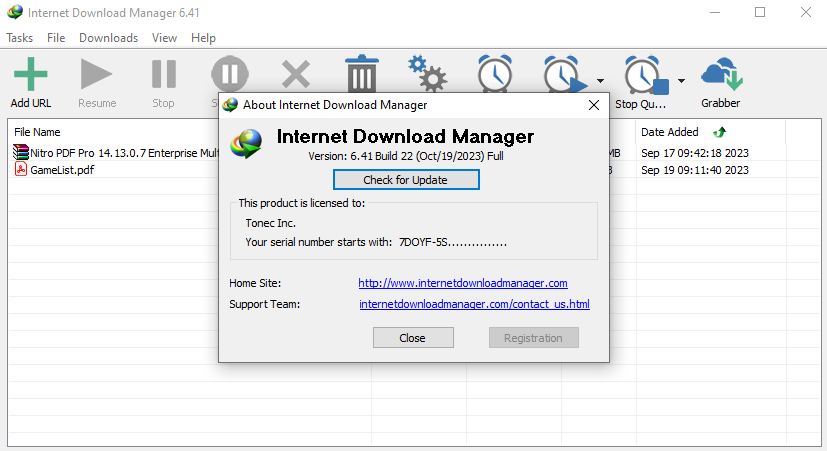Close the About dialog with X
This screenshot has width=827, height=451.
tap(594, 105)
